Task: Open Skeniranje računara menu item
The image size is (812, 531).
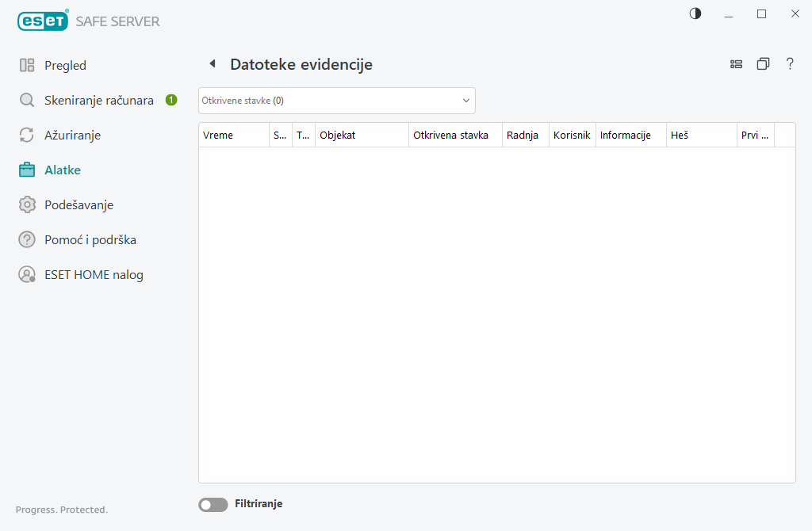Action: click(x=98, y=101)
